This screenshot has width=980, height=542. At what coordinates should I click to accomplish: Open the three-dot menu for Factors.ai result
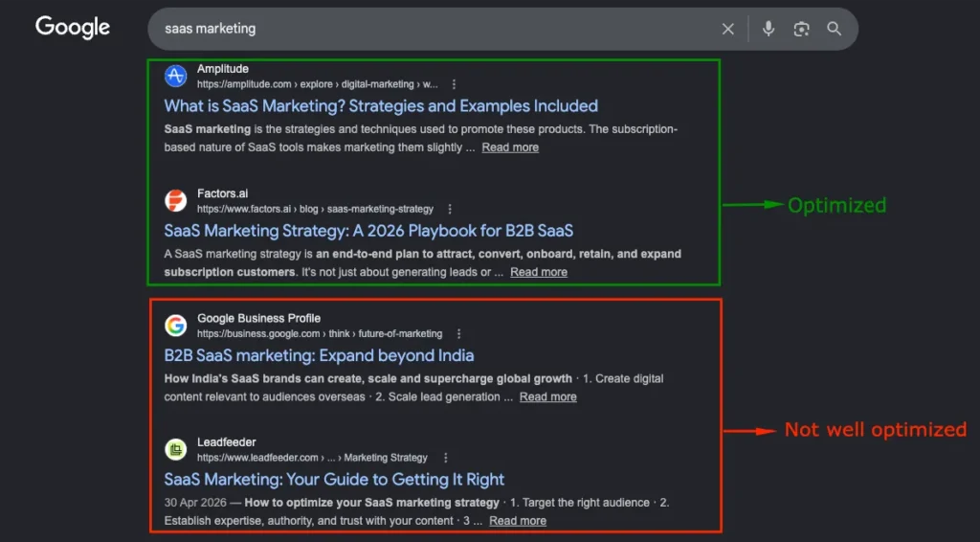tap(450, 209)
